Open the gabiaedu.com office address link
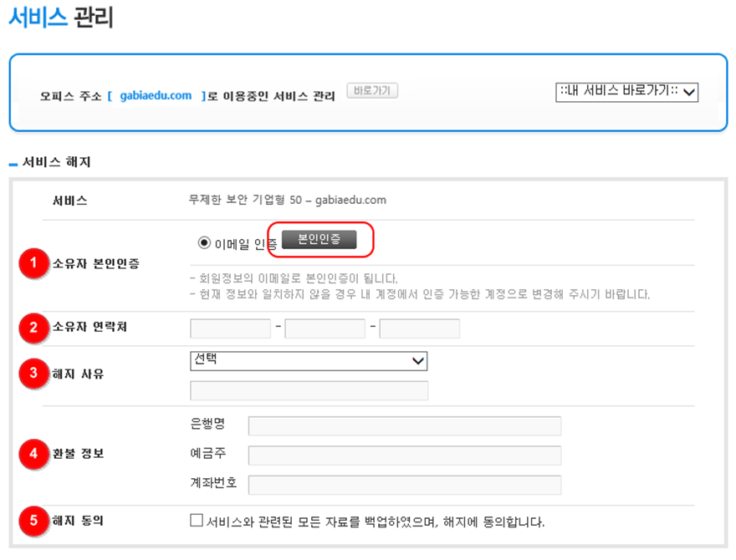The height and width of the screenshot is (560, 736). pos(156,96)
